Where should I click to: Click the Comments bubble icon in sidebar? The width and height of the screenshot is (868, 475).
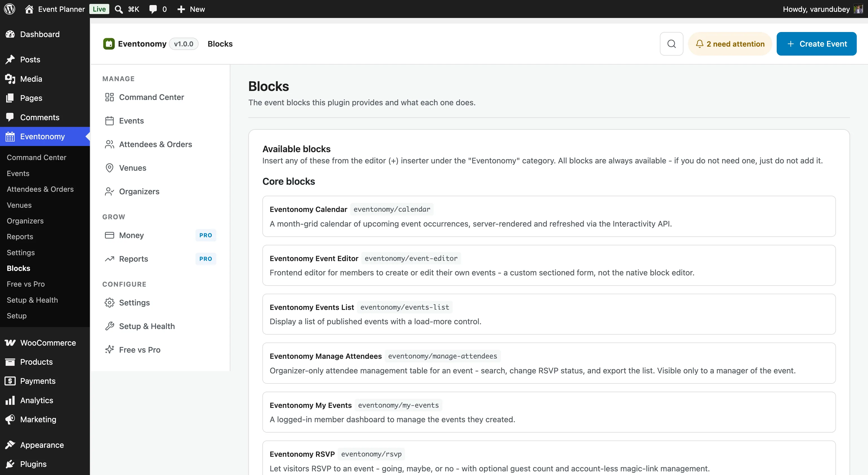coord(10,117)
